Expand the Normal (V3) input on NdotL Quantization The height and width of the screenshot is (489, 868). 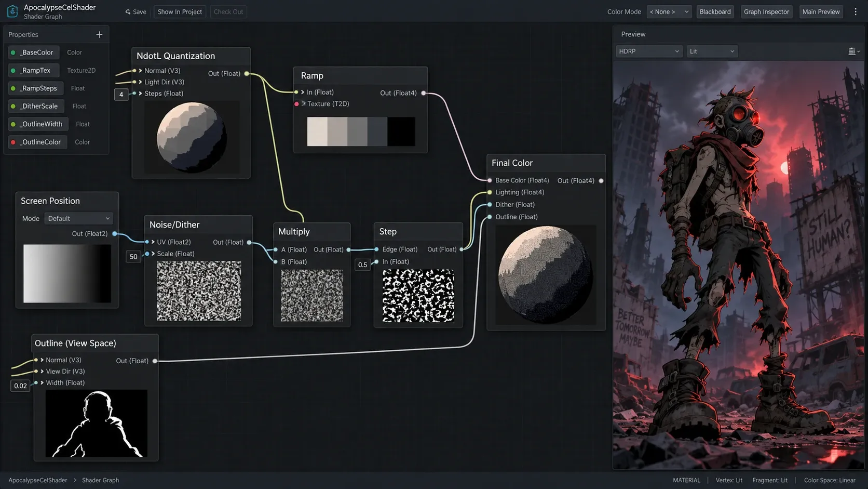[x=140, y=71]
